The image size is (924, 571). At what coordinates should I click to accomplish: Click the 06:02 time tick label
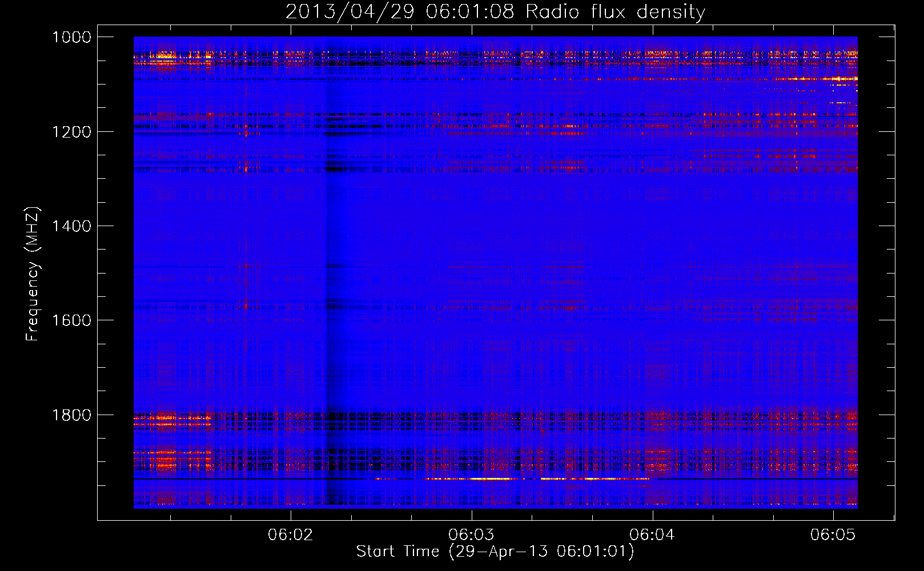coord(291,535)
